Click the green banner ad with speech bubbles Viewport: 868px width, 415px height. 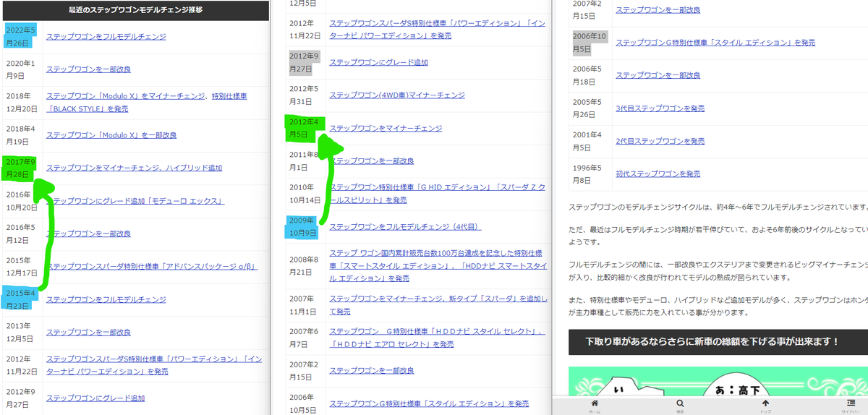tap(718, 380)
